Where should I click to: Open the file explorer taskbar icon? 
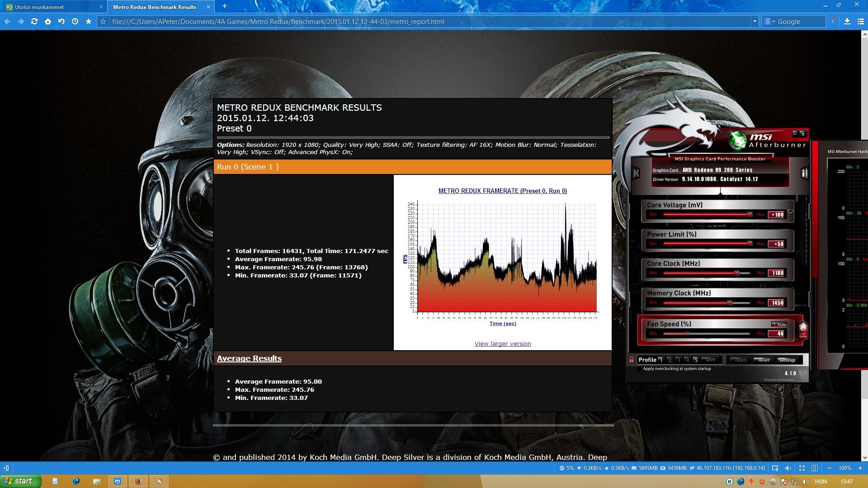click(x=96, y=481)
